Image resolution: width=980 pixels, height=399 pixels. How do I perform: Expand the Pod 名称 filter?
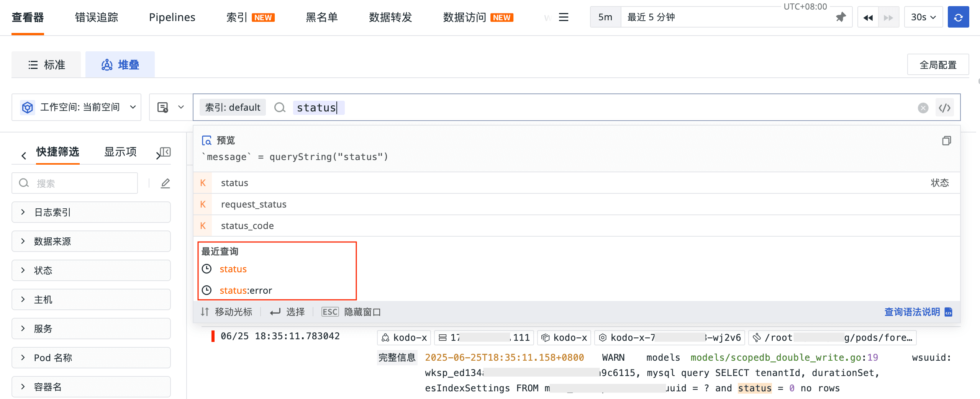click(91, 358)
